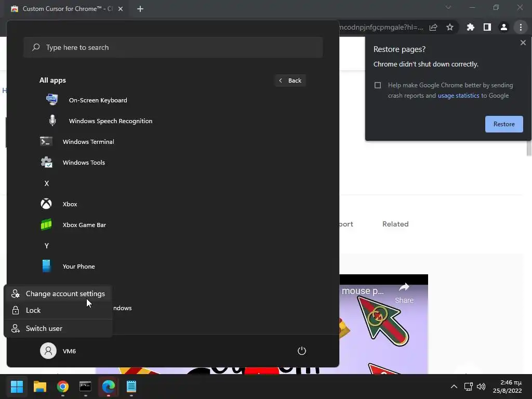Open the usage statistics link
Image resolution: width=532 pixels, height=399 pixels.
[x=458, y=96]
